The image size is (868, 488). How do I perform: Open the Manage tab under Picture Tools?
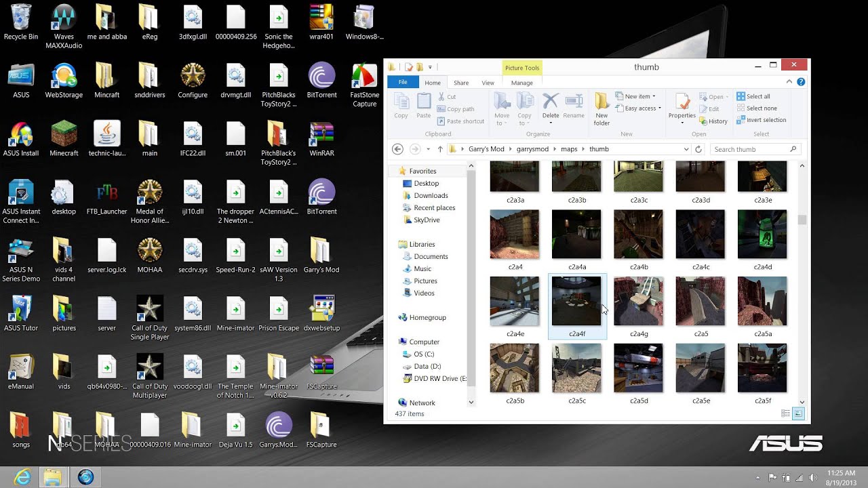(521, 83)
